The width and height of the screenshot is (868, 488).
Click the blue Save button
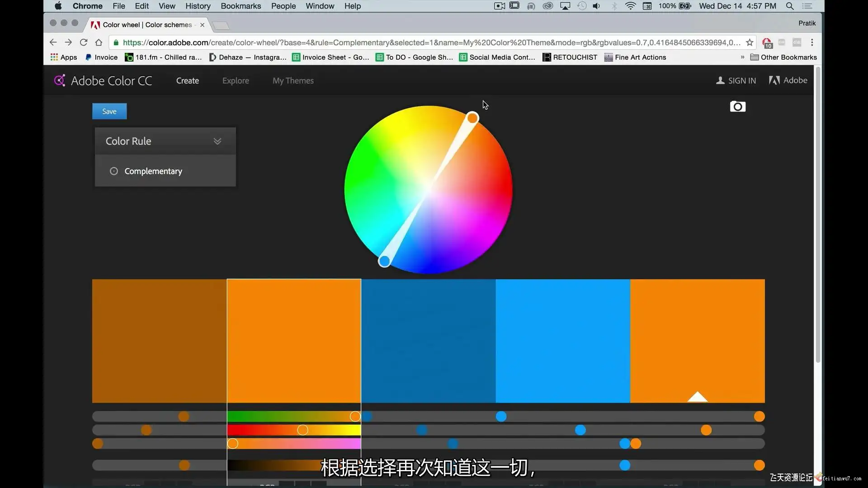click(x=109, y=112)
